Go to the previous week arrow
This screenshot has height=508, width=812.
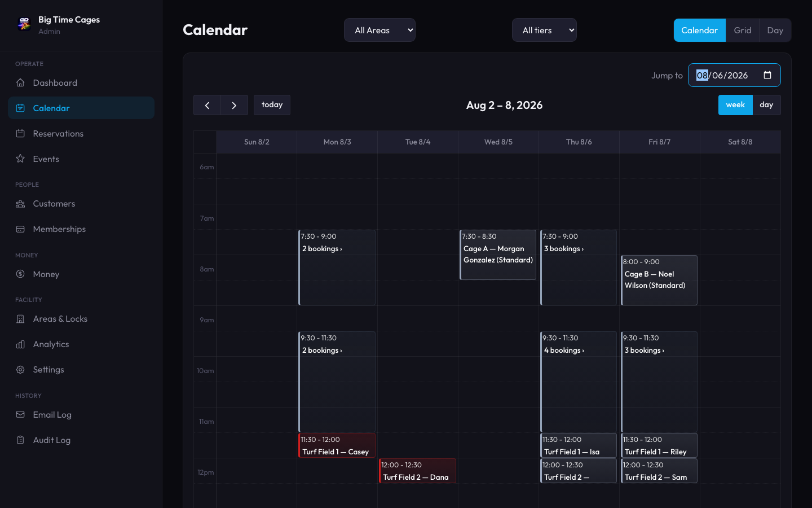click(x=207, y=105)
